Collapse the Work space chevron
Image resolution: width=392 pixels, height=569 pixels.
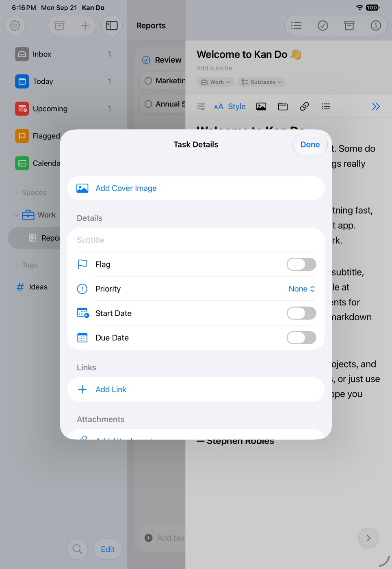[x=17, y=215]
